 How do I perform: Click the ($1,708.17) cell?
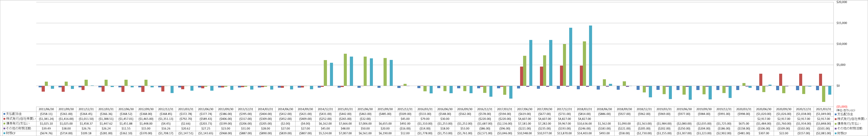[x=166, y=133]
